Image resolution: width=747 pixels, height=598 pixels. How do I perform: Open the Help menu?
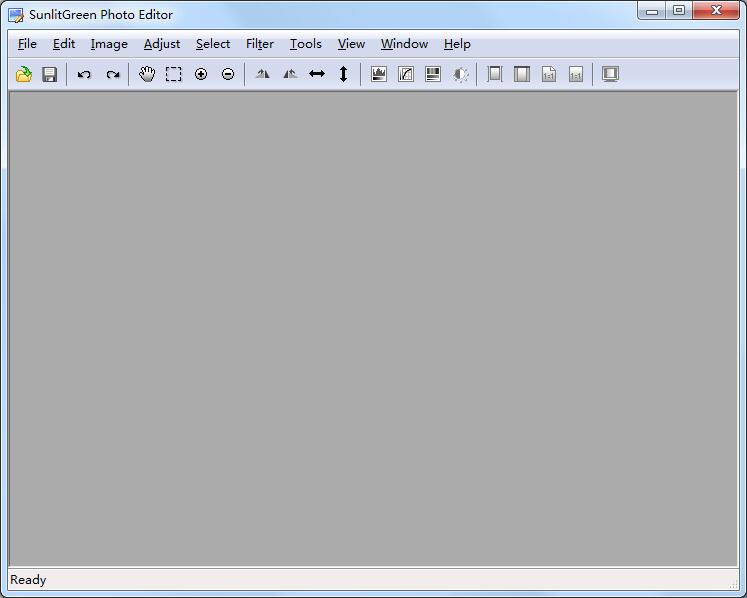457,44
